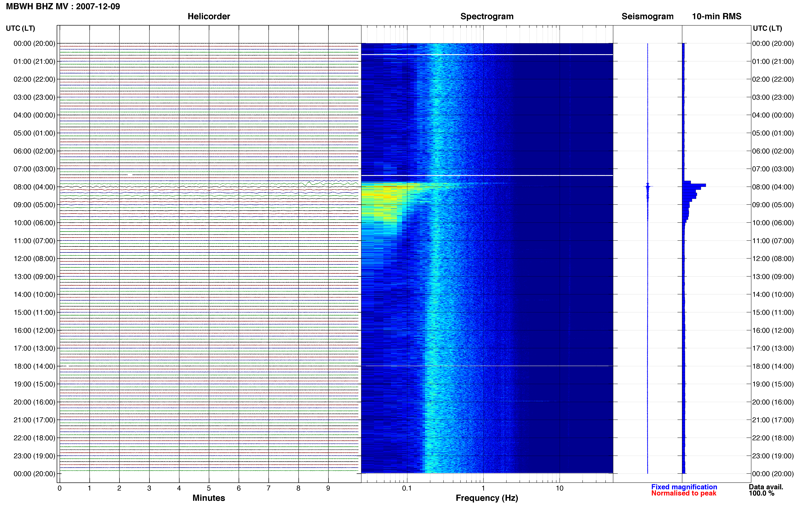Click the 'Normalised to peak' legend text
This screenshot has width=812, height=508.
(x=684, y=493)
